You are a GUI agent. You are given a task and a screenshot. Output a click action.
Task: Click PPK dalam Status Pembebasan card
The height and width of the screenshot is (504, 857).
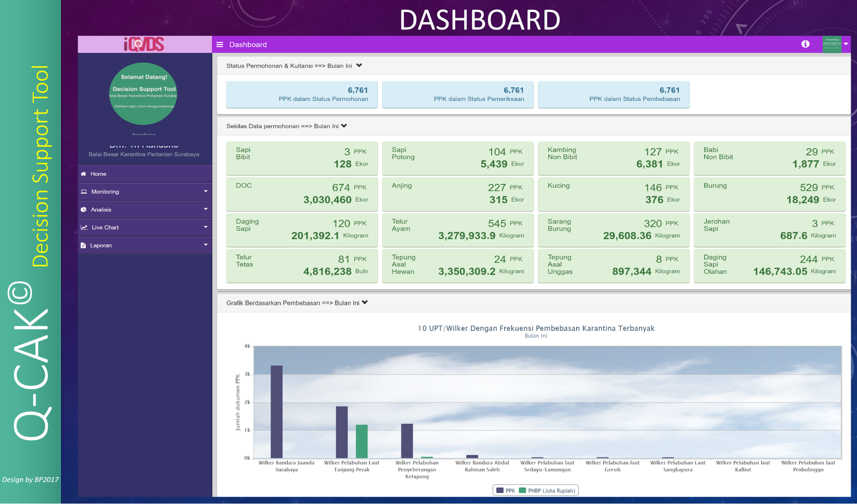click(x=613, y=94)
